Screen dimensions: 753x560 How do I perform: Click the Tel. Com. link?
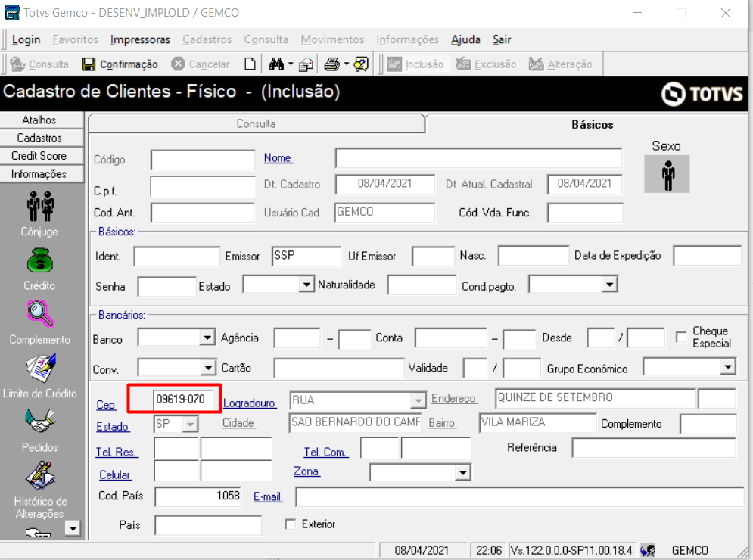(x=326, y=452)
